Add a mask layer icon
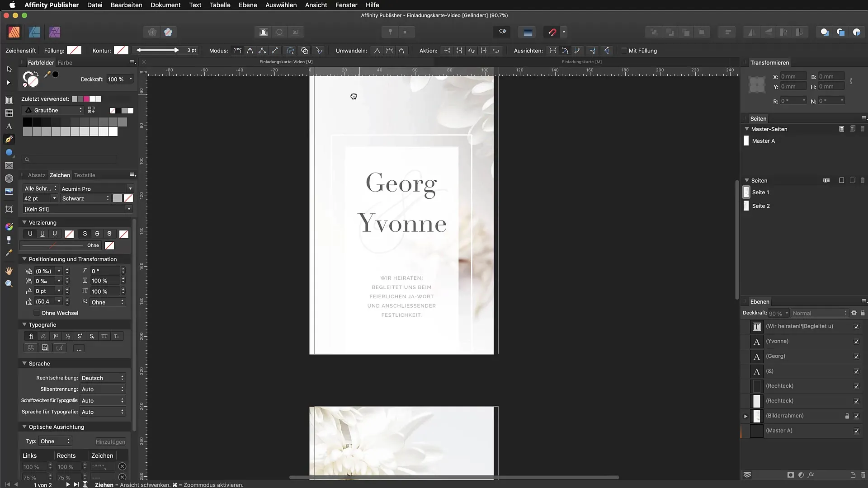Viewport: 868px width, 488px height. coord(790,475)
